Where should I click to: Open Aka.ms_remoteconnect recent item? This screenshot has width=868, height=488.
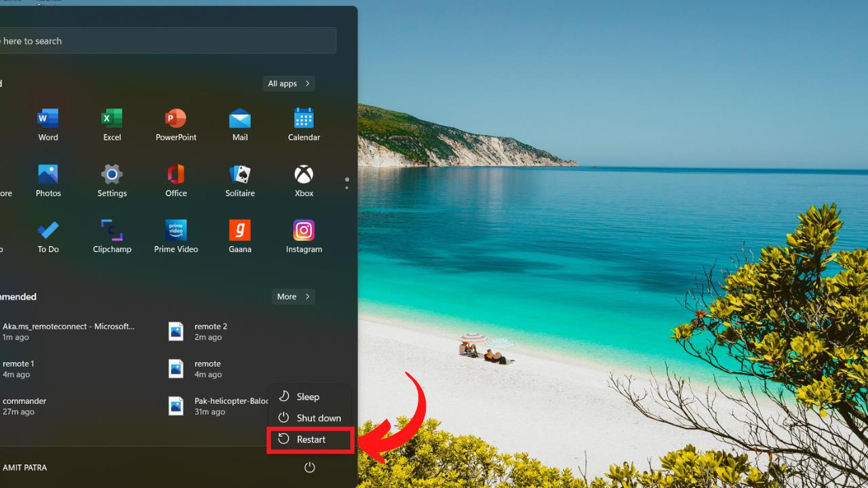[68, 331]
